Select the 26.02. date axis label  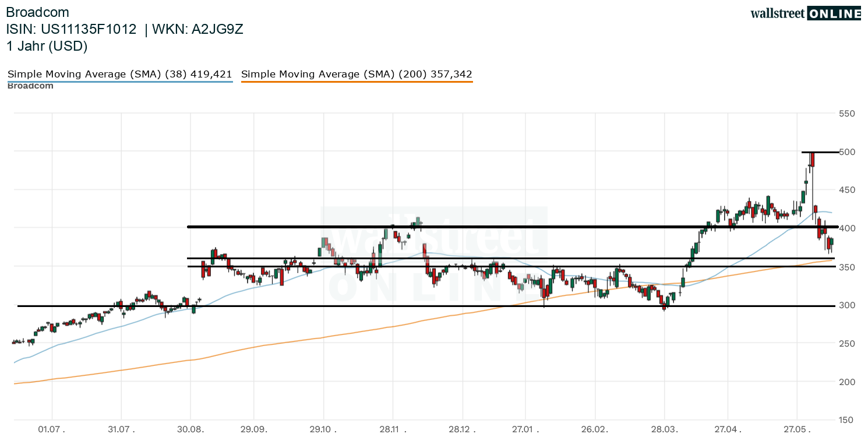tap(595, 429)
